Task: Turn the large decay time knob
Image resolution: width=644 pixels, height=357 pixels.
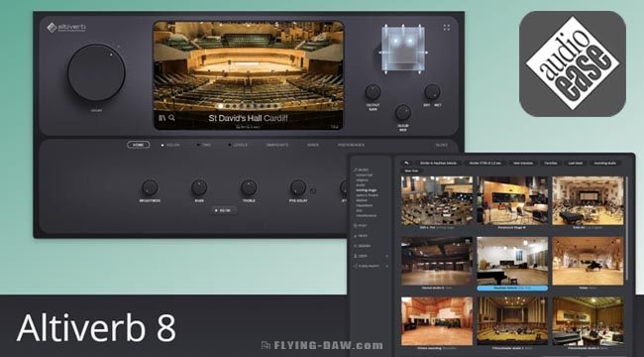Action: (96, 72)
